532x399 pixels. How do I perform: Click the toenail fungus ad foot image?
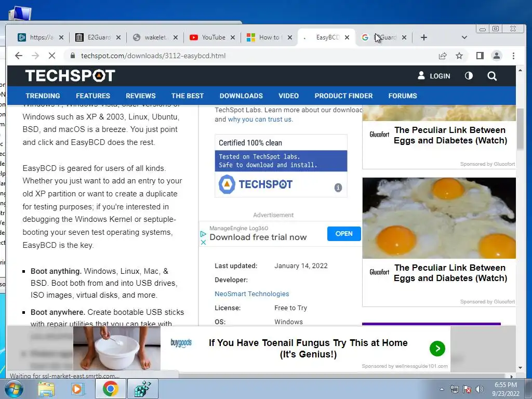[x=117, y=348]
